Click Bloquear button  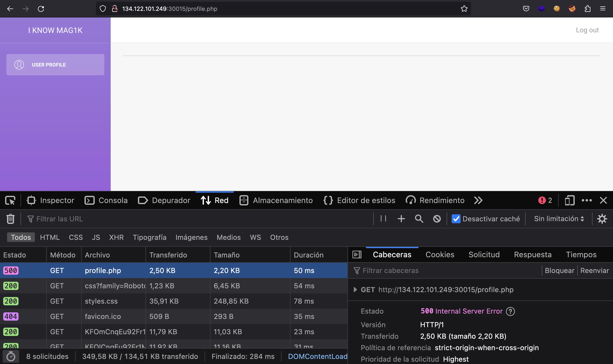(x=560, y=270)
